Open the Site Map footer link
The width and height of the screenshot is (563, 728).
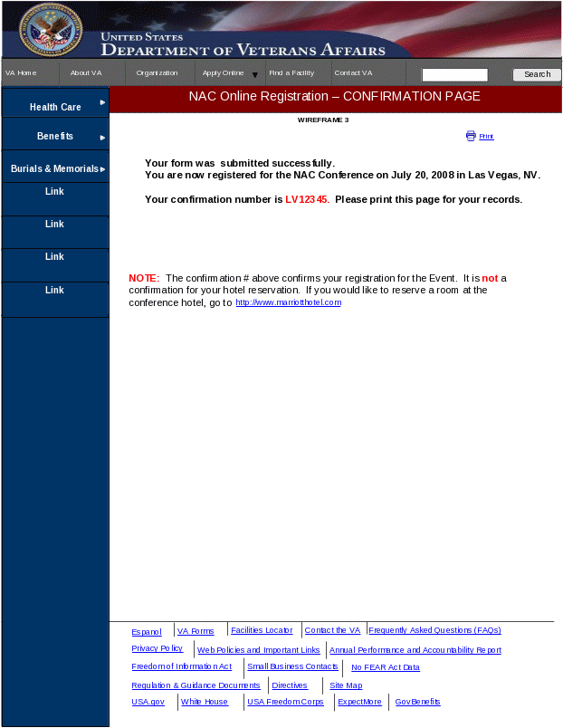346,685
